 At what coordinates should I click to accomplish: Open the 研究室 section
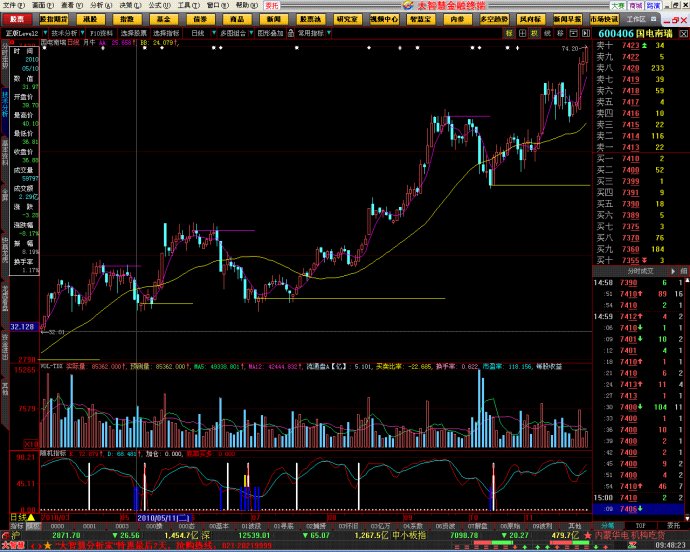(347, 19)
